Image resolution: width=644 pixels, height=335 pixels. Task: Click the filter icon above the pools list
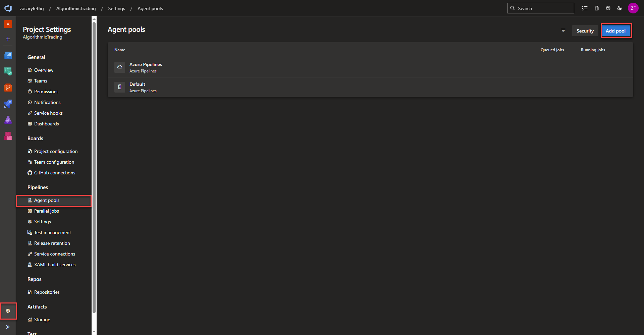563,31
